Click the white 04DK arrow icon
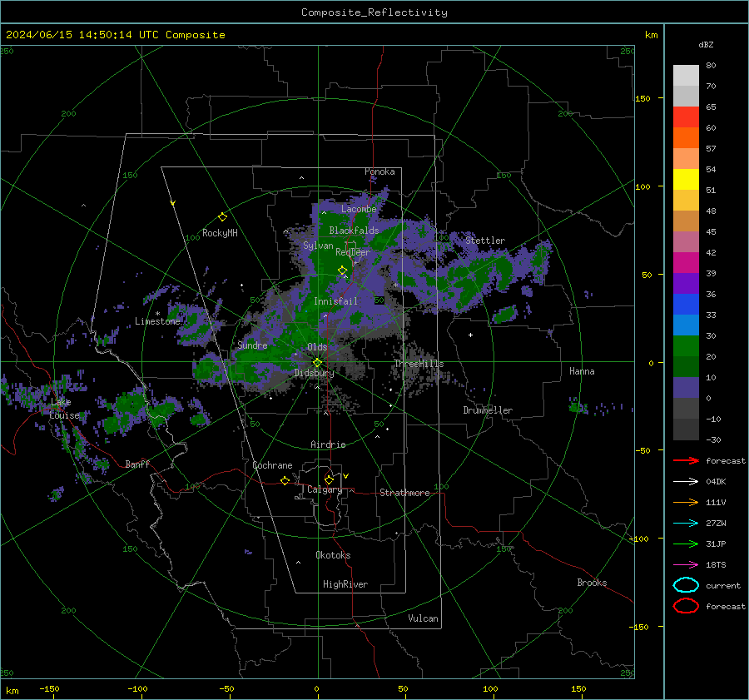This screenshot has height=700, width=749. [x=686, y=481]
